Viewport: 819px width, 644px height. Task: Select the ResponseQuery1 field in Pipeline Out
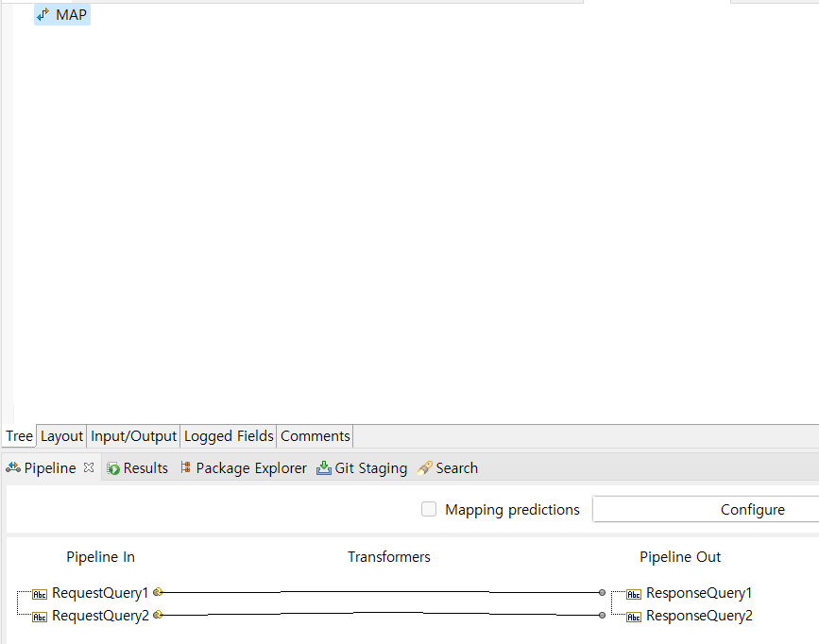point(699,593)
